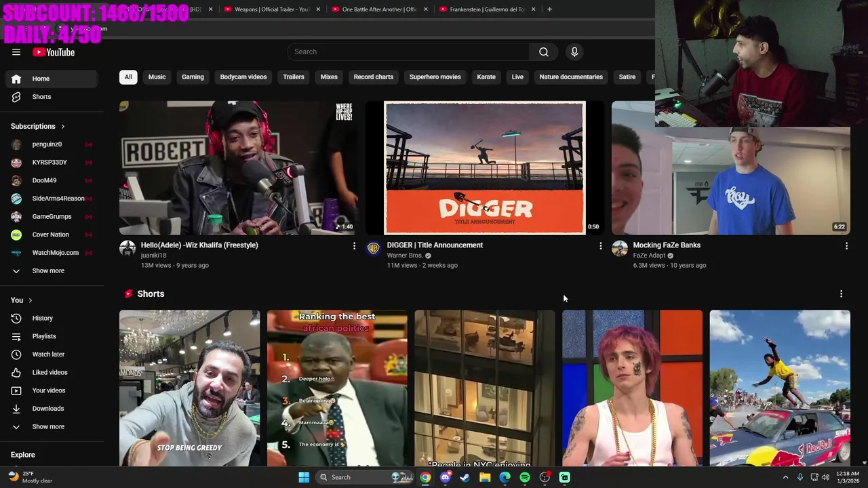
Task: Click the Warner Bros. channel avatar
Action: (x=374, y=249)
